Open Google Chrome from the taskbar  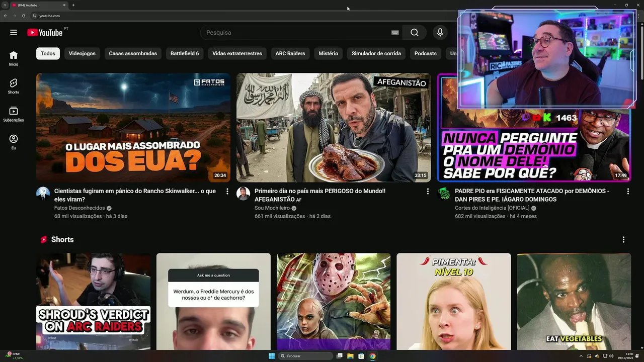(x=372, y=356)
